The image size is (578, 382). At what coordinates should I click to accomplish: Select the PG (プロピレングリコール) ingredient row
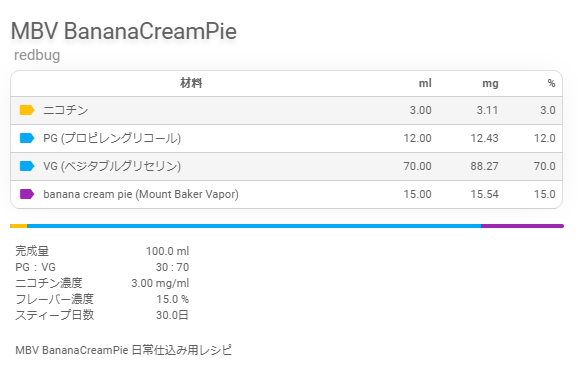tap(286, 138)
